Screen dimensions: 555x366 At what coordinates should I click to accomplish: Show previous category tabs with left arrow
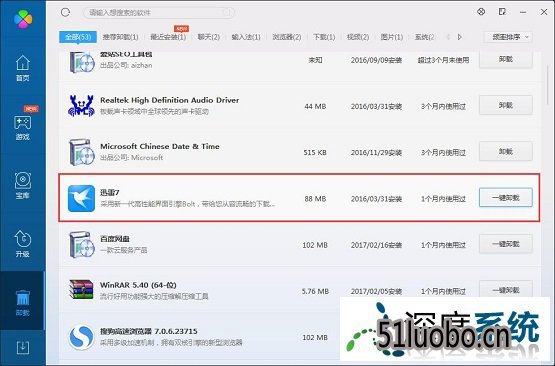point(448,37)
